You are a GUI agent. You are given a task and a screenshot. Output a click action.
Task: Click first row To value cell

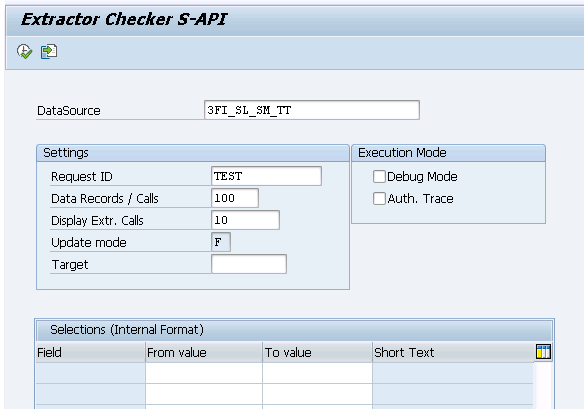(318, 373)
